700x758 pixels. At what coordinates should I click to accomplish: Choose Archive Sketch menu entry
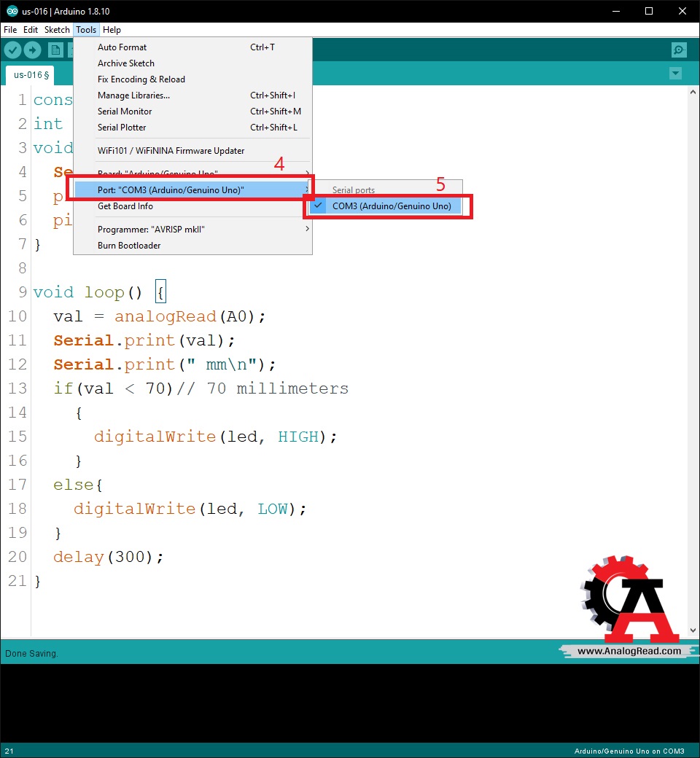(x=192, y=63)
